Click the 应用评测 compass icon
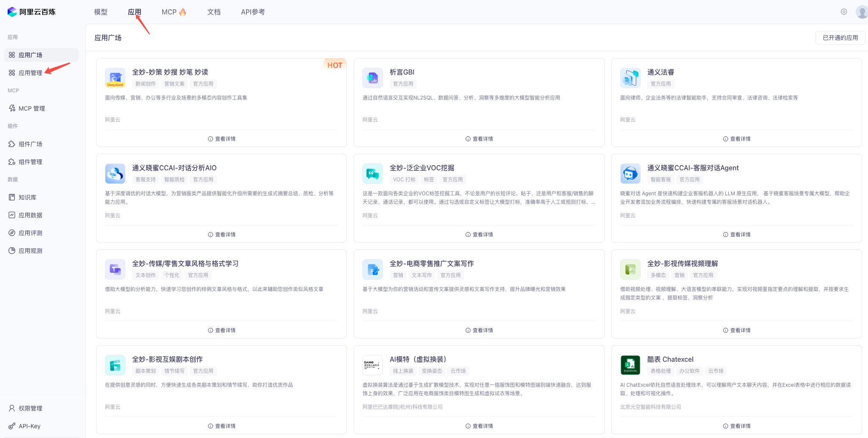 tap(12, 233)
